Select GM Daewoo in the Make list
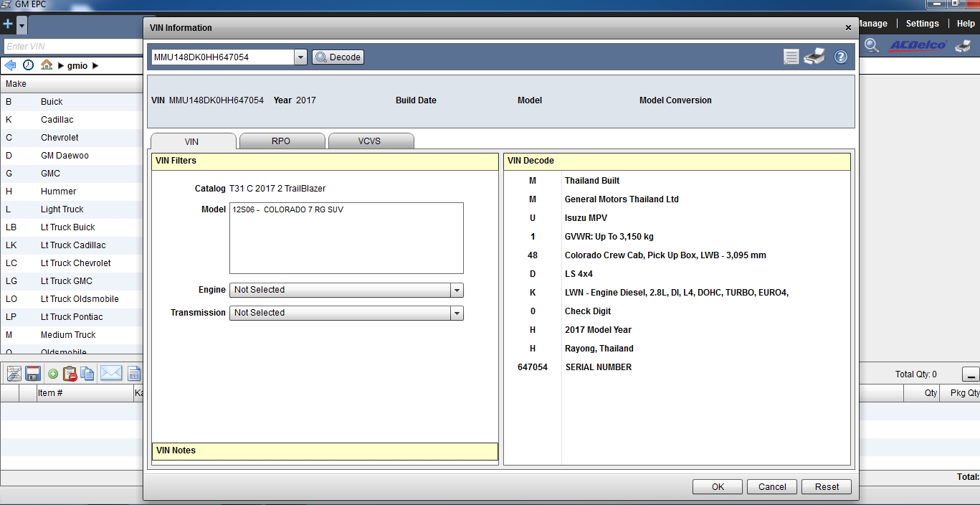Screen dimensions: 980x505 click(72, 156)
